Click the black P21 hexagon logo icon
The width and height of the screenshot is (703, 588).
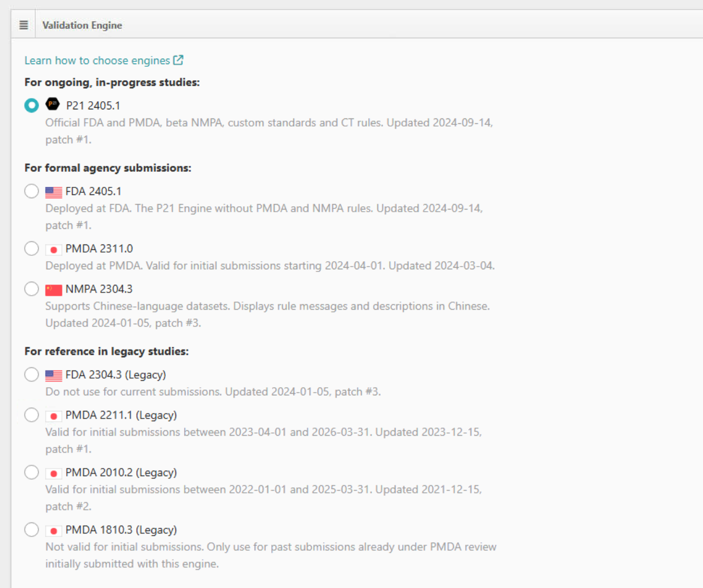tap(52, 103)
